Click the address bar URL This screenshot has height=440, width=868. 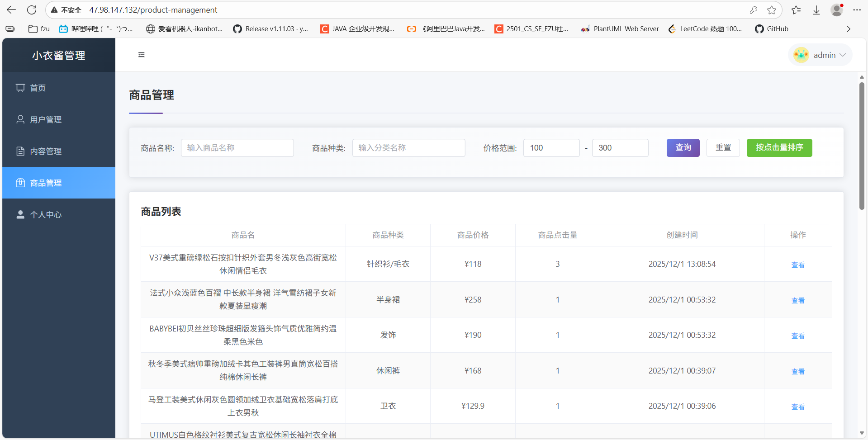tap(153, 10)
